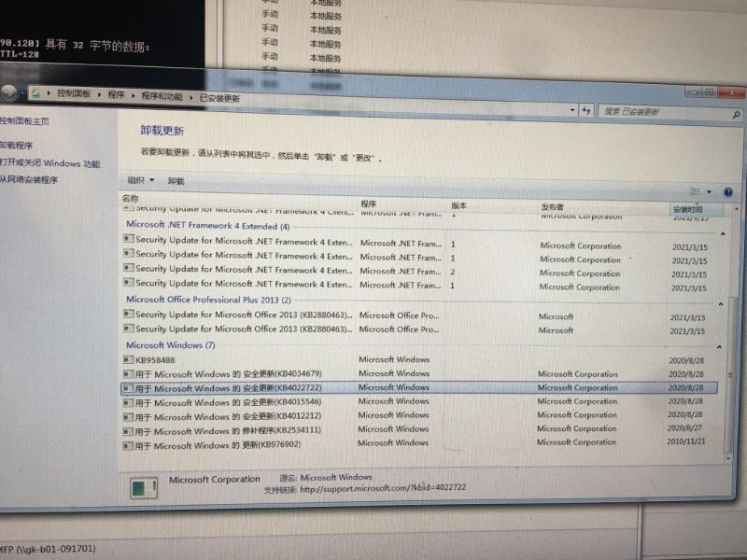
Task: Select the KB958488 update row
Action: [x=419, y=360]
